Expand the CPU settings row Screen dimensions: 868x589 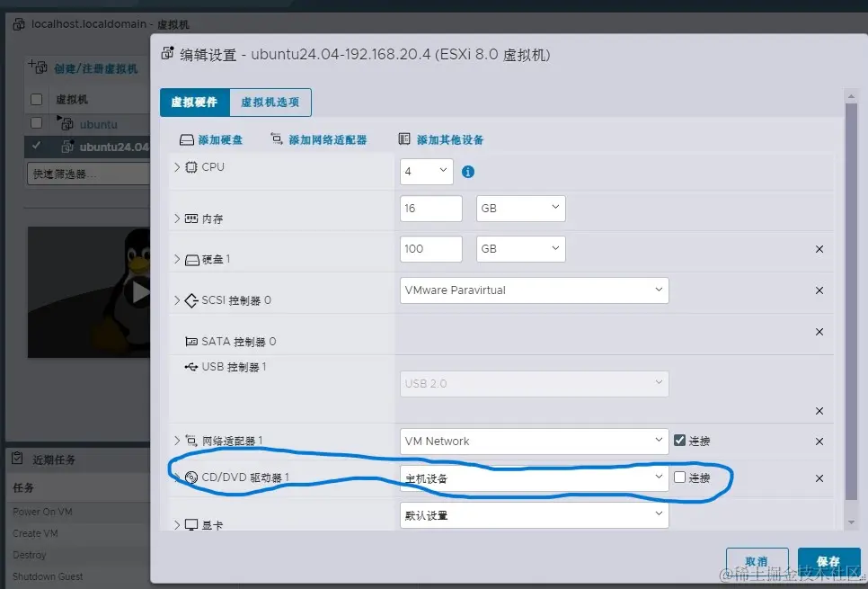pyautogui.click(x=177, y=166)
